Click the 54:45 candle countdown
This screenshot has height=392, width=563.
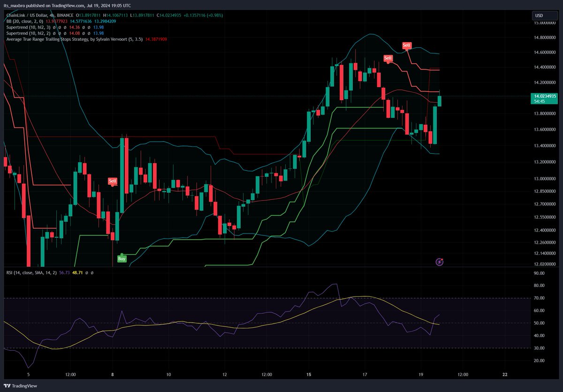coord(540,101)
